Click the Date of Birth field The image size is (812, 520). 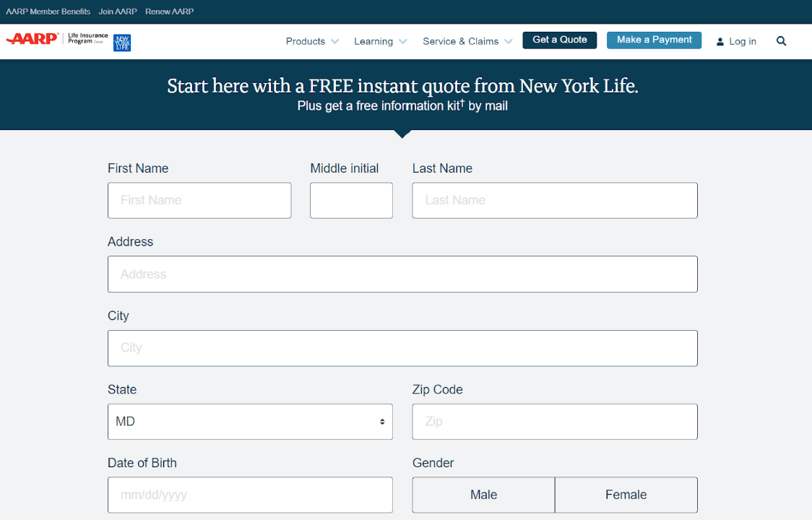[250, 495]
